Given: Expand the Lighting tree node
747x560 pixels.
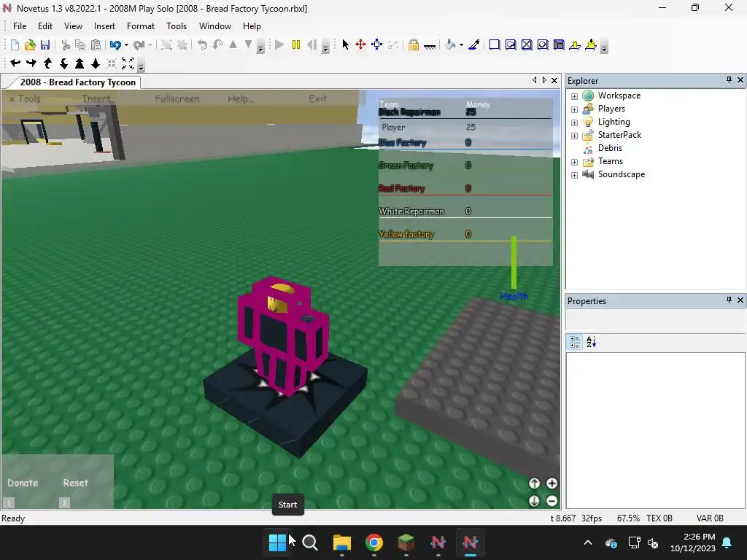Looking at the screenshot, I should (575, 122).
